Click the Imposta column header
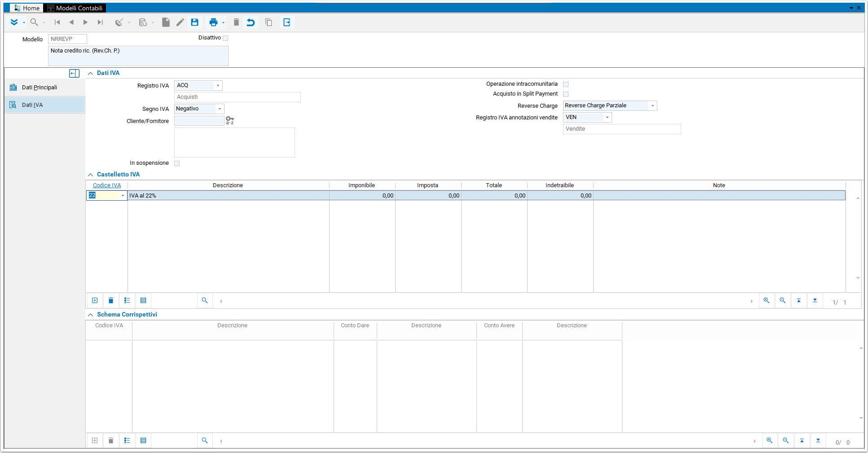This screenshot has height=453, width=868. tap(428, 185)
